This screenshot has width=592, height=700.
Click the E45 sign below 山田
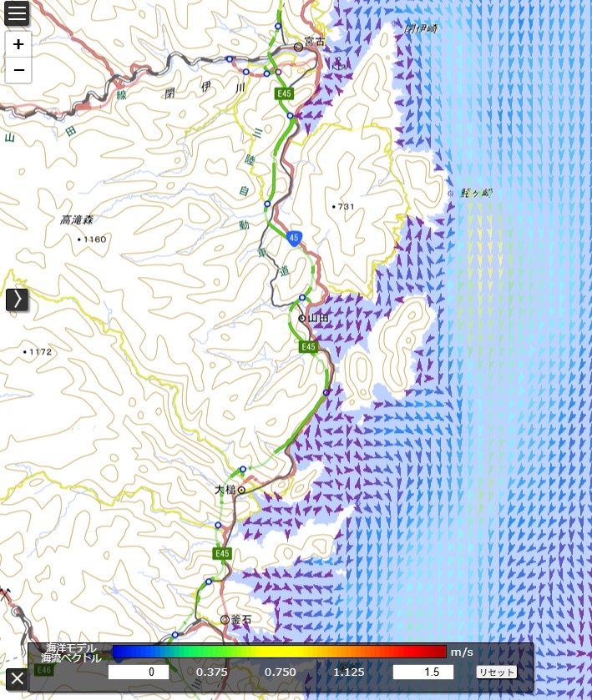click(308, 347)
